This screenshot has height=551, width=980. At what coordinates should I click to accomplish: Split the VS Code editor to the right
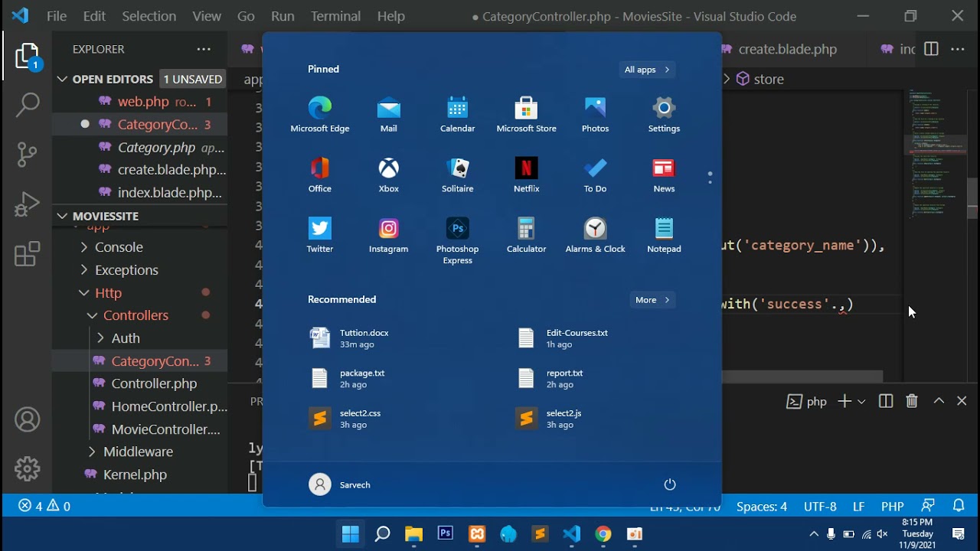[931, 49]
